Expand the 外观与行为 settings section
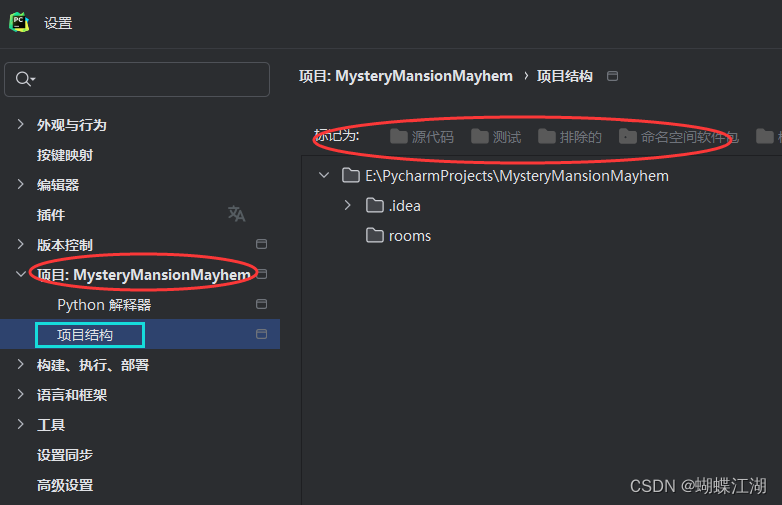The height and width of the screenshot is (505, 782). 21,124
